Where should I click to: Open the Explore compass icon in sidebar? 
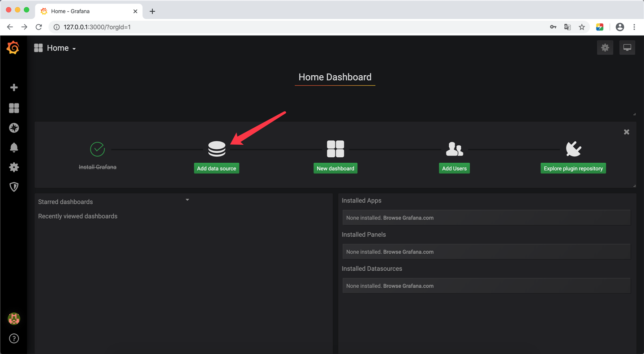[14, 128]
